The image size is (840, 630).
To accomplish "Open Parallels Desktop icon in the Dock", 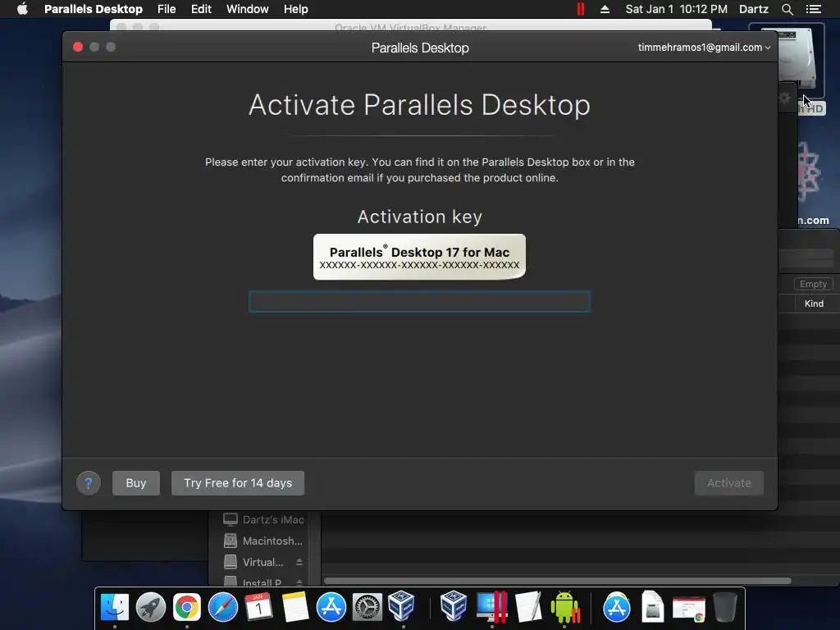I will (491, 607).
